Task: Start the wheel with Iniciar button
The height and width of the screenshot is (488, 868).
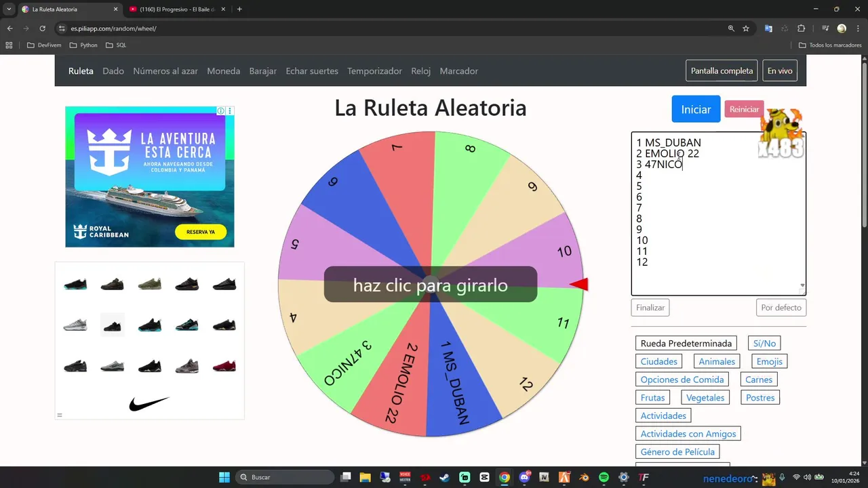Action: click(x=696, y=109)
